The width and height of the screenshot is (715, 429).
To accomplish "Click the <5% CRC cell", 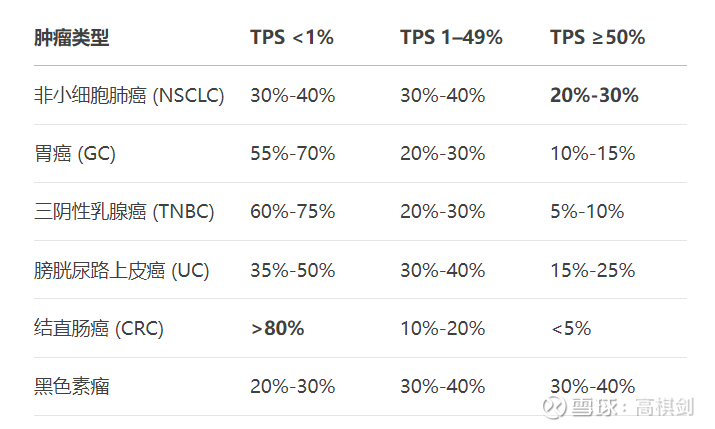I will click(x=571, y=328).
